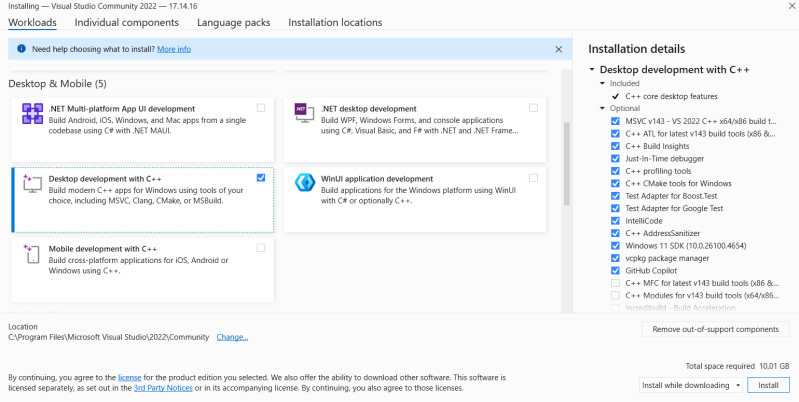Check the Mobile development with C++ checkbox

[x=261, y=247]
